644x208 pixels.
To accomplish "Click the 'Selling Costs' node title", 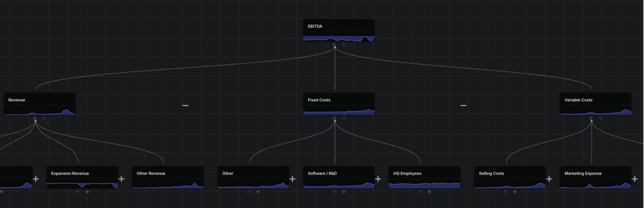I will coord(491,173).
